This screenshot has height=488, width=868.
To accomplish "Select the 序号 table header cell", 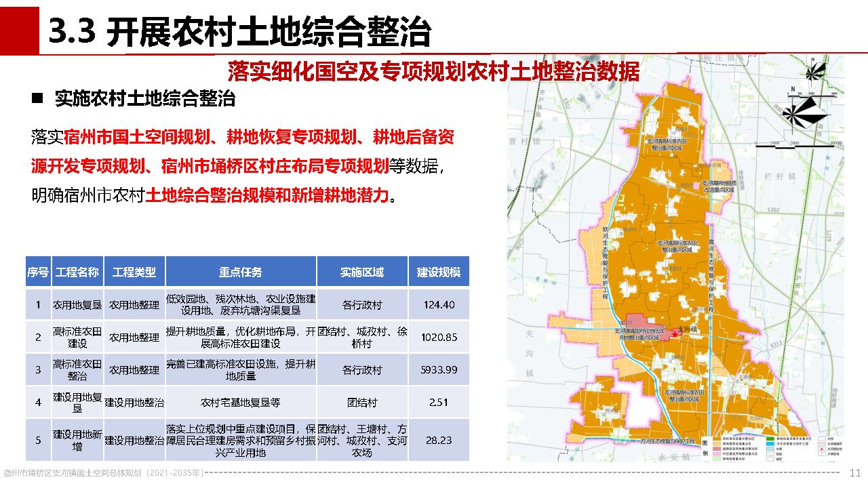I will (x=37, y=272).
